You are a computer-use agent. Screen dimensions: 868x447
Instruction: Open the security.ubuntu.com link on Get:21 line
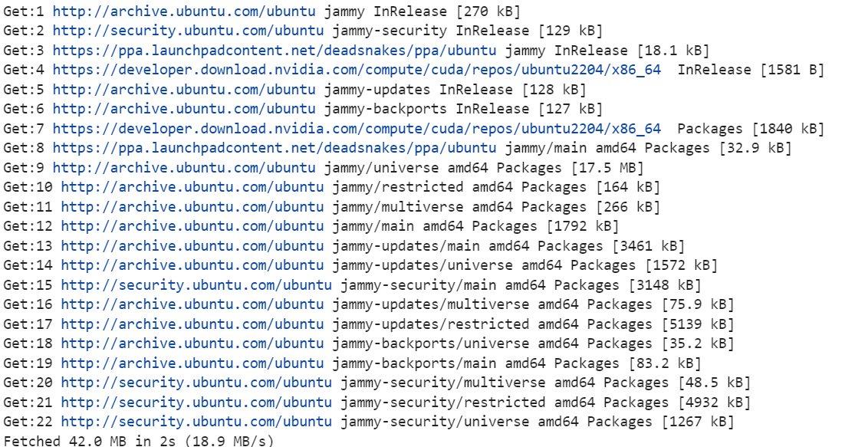(196, 403)
